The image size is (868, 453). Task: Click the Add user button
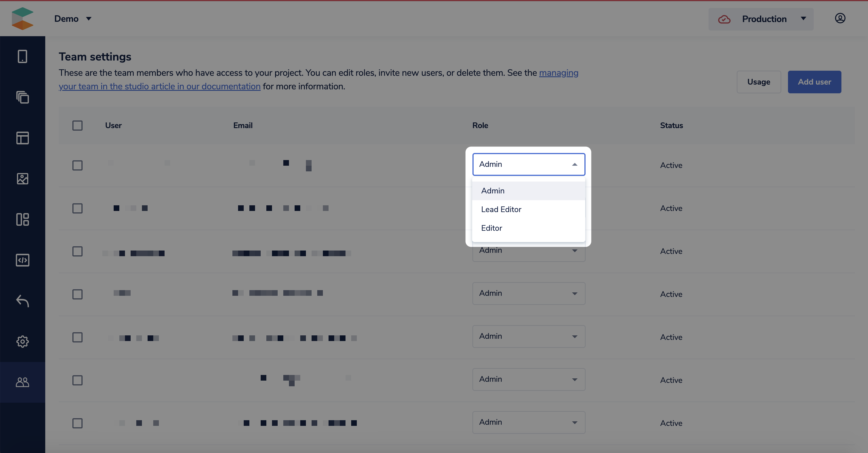point(814,82)
